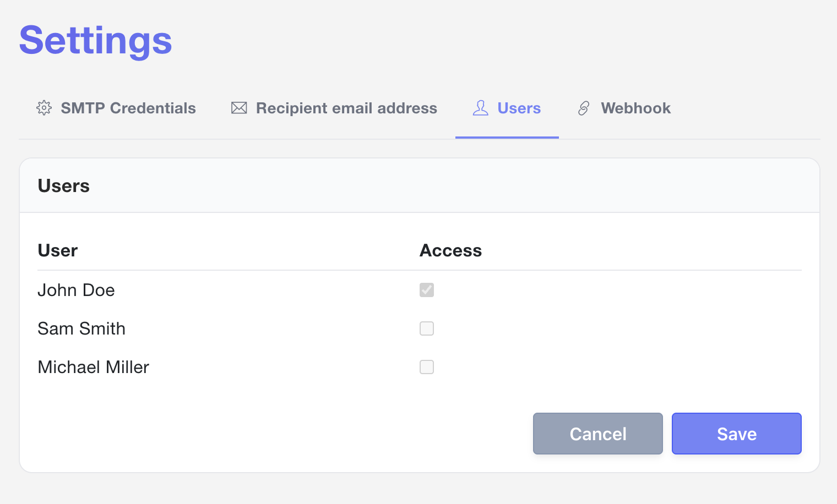Grant Michael Miller access
837x504 pixels.
(427, 367)
